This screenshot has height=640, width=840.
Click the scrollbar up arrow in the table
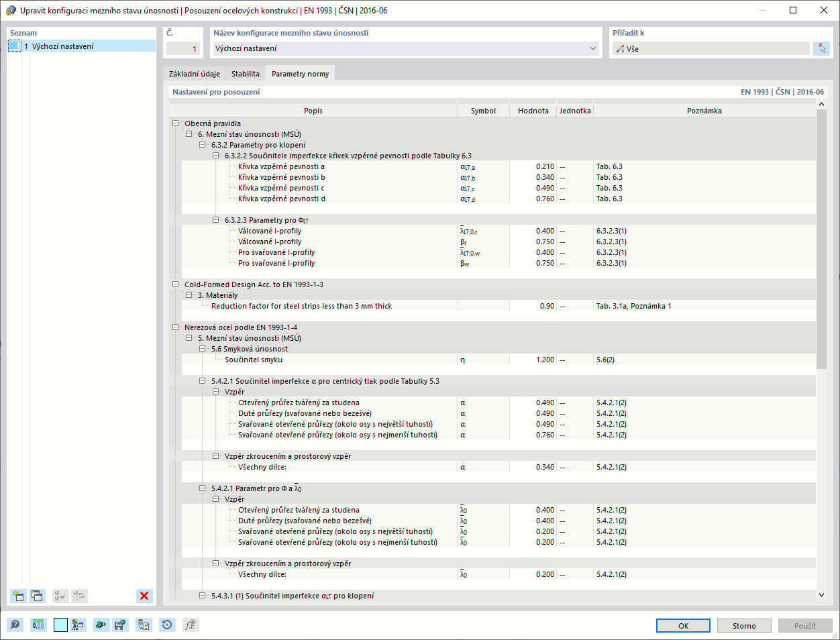pos(821,104)
